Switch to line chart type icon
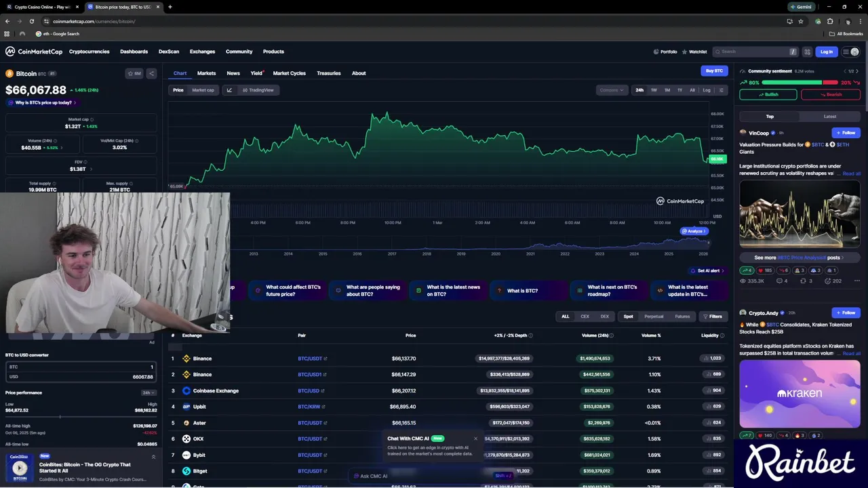The image size is (868, 488). pos(229,90)
